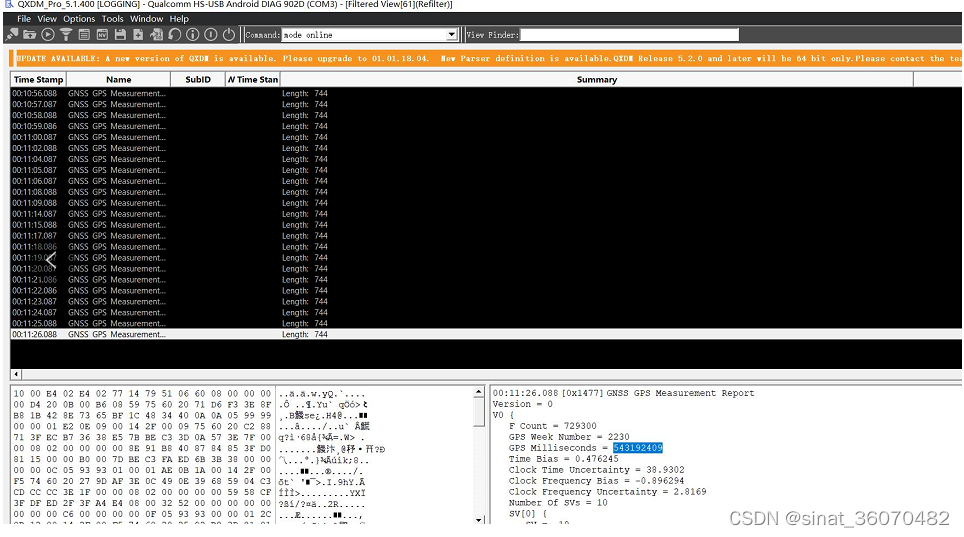Viewport: 964px width, 537px height.
Task: Click the Time Bias = 0.476245 line
Action: coord(563,459)
